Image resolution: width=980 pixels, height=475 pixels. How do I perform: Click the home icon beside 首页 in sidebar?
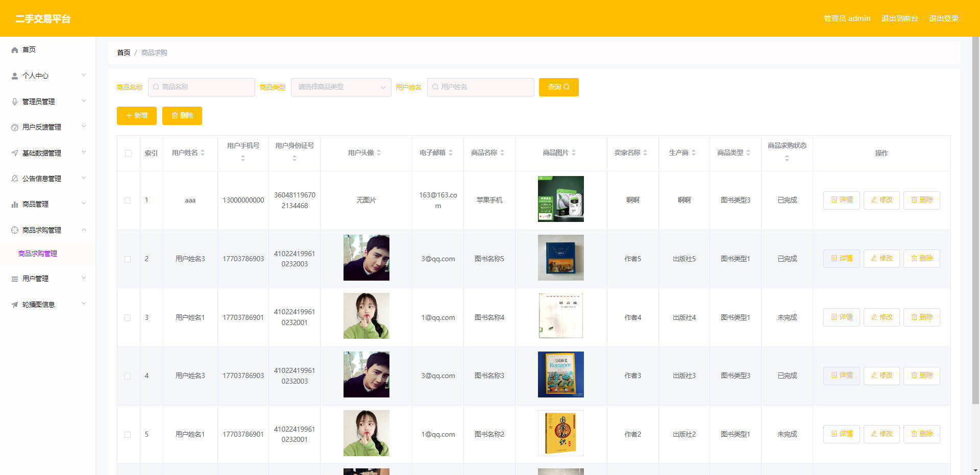[x=15, y=50]
